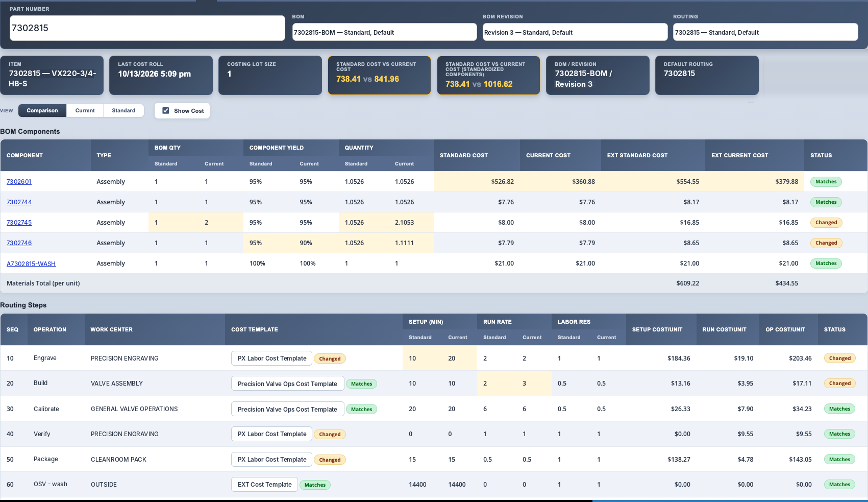Click the Default Routing card
The image size is (868, 502).
[707, 76]
